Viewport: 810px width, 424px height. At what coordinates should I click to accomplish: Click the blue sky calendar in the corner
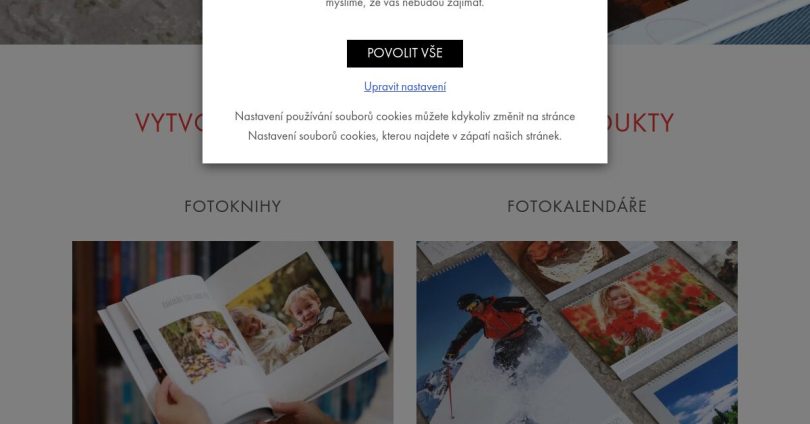pos(695,387)
